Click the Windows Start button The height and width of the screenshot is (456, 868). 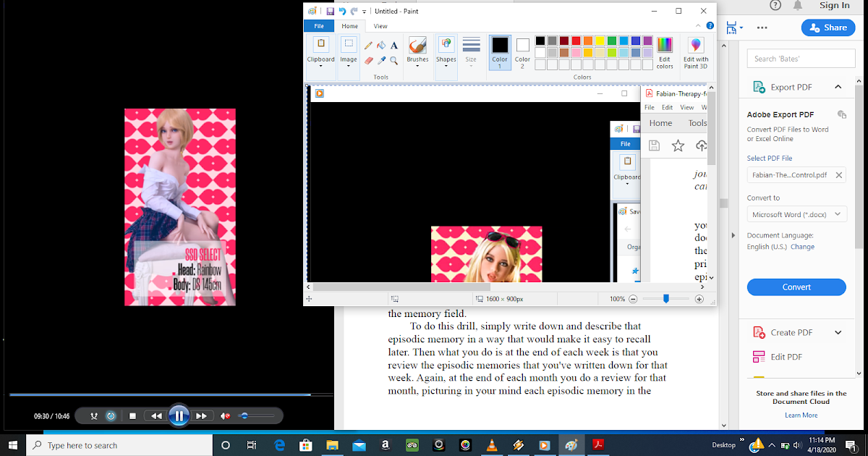[x=13, y=445]
